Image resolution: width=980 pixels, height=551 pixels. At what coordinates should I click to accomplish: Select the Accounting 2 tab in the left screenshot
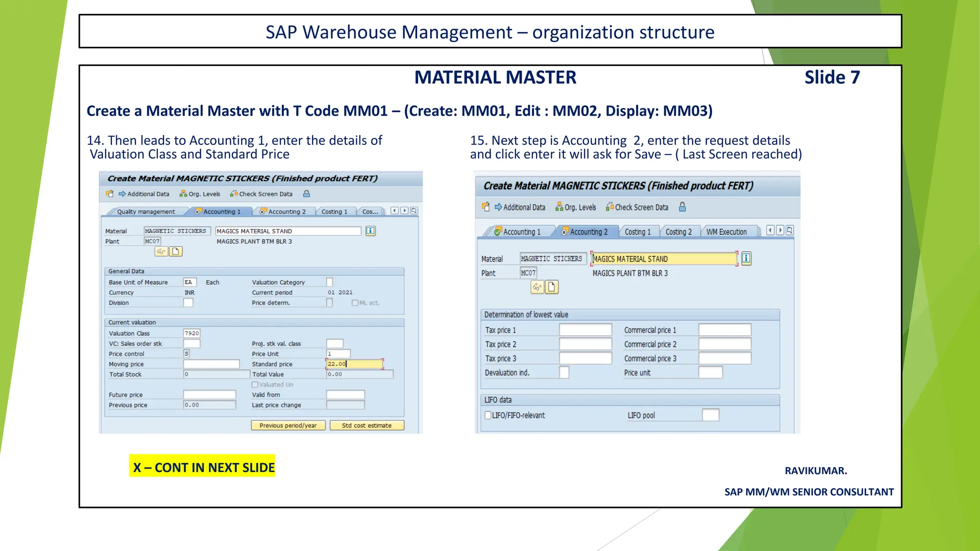(x=284, y=211)
